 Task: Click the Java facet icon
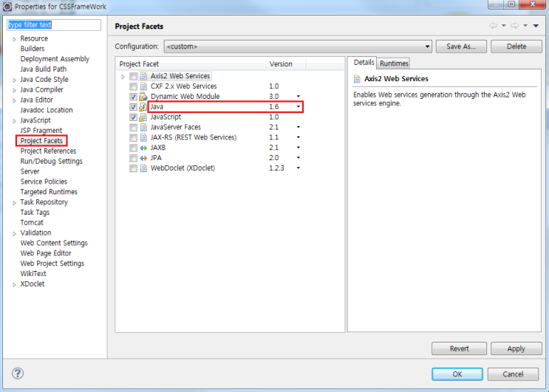(143, 106)
